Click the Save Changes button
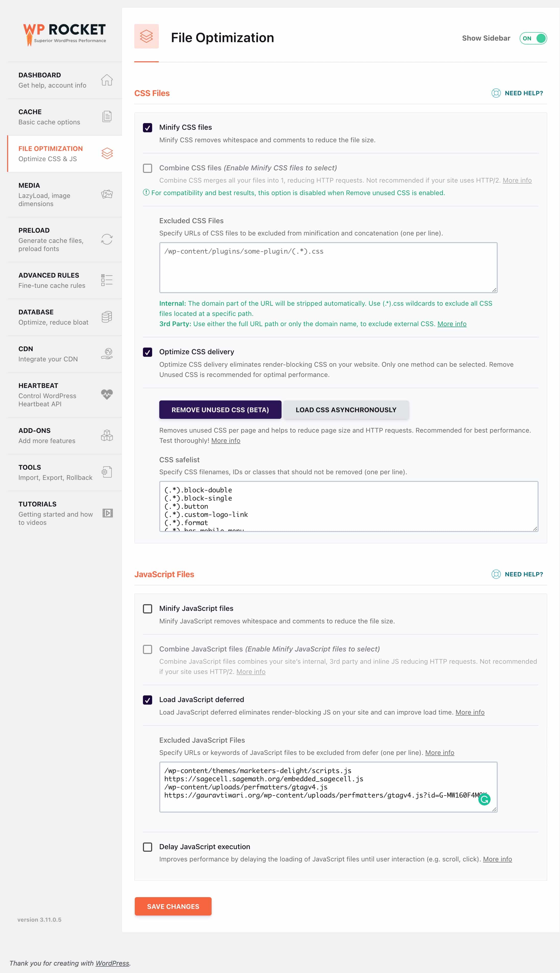 [x=173, y=906]
